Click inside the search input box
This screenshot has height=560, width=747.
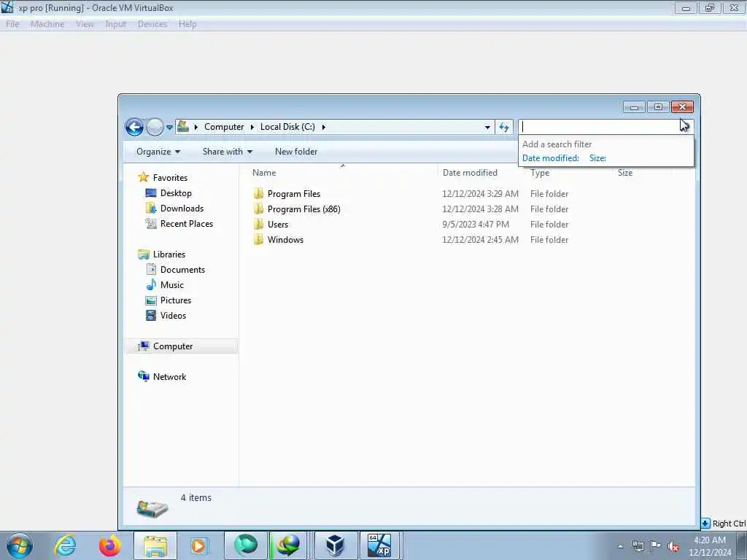600,127
